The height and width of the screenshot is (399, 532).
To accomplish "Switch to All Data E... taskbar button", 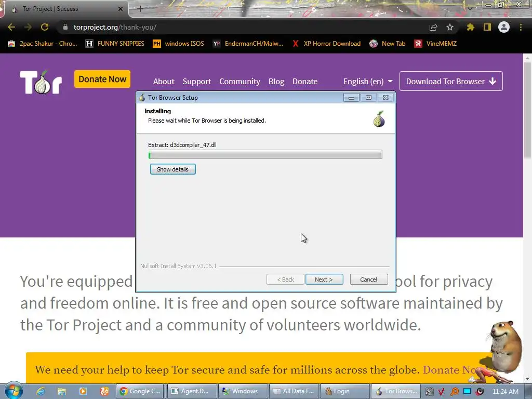I will (x=294, y=391).
